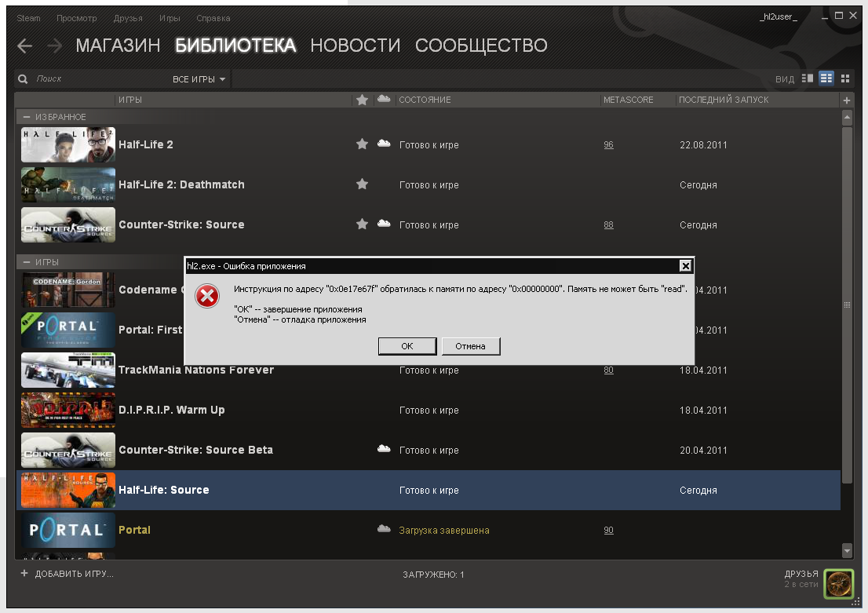Open the ВСЕ ИГРЫ filter dropdown
Viewport: 868px width, 613px height.
(199, 79)
